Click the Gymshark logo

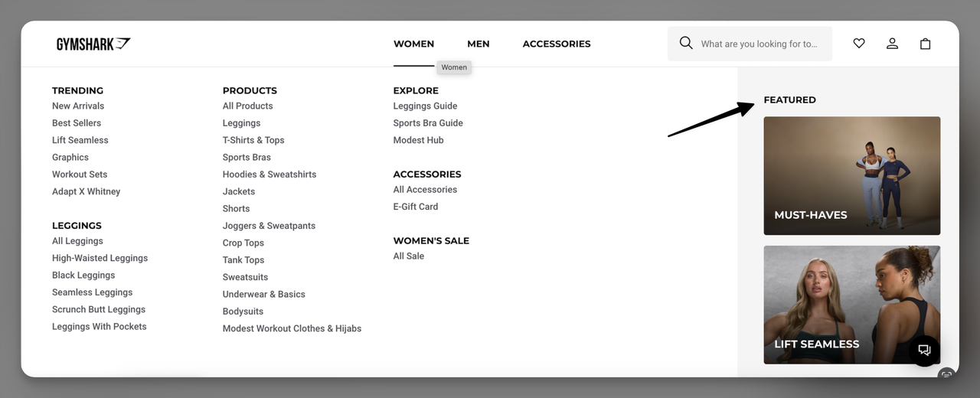click(x=93, y=44)
